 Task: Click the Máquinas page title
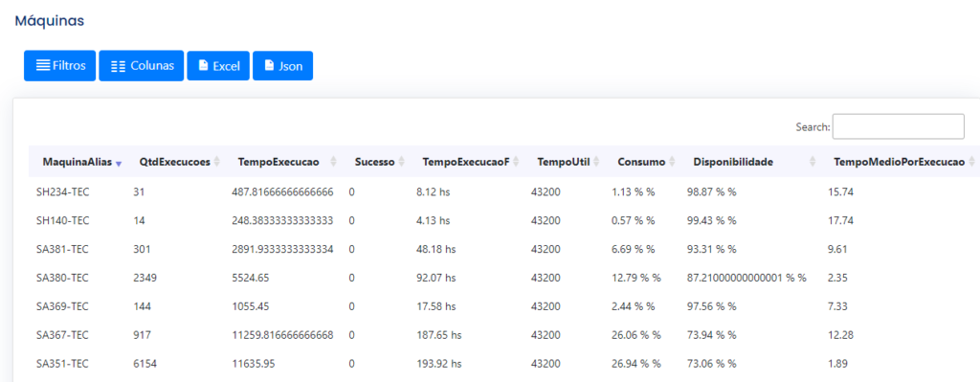click(50, 21)
